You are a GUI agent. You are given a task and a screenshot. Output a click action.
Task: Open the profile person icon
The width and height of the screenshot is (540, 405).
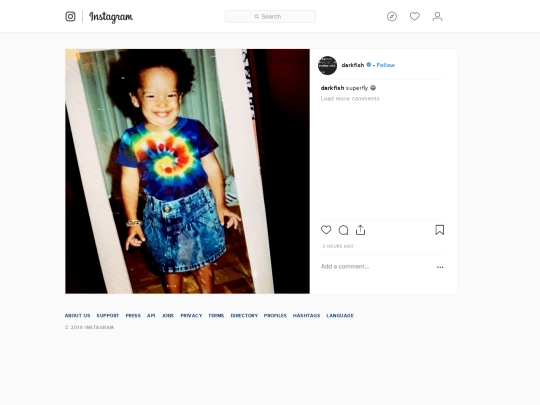point(437,16)
